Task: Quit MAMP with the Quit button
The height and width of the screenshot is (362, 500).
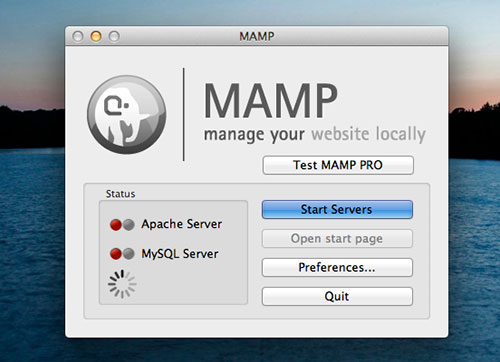Action: (x=337, y=296)
